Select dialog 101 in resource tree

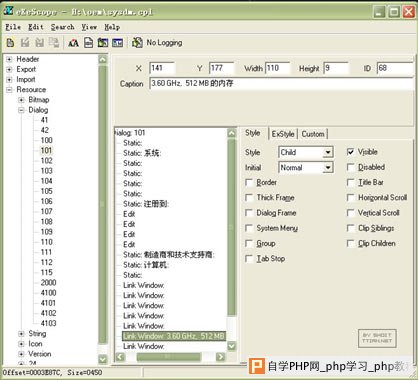pos(46,150)
